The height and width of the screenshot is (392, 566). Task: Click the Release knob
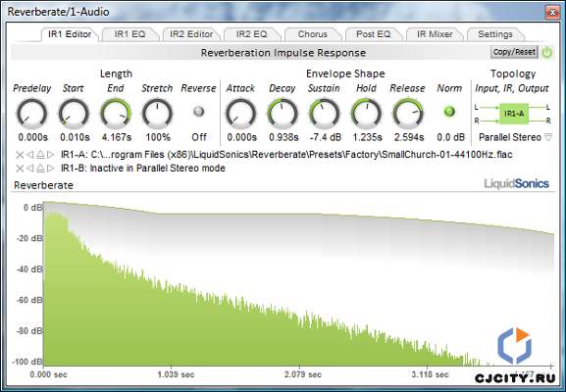(408, 114)
